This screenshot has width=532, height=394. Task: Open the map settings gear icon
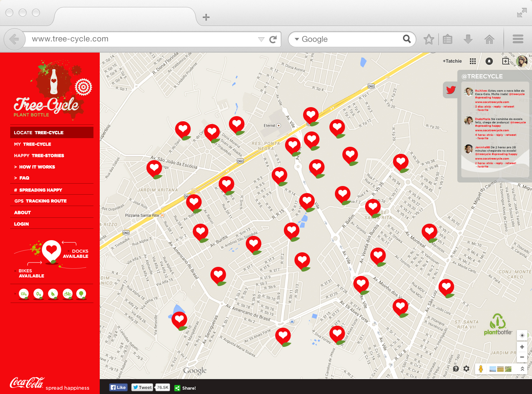(466, 369)
